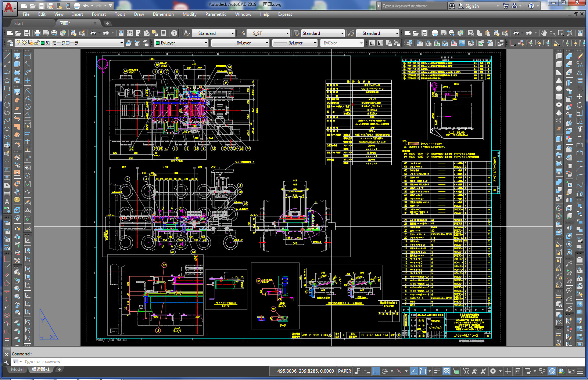Click the QuickCalc calculator icon
588x380 pixels.
(164, 33)
